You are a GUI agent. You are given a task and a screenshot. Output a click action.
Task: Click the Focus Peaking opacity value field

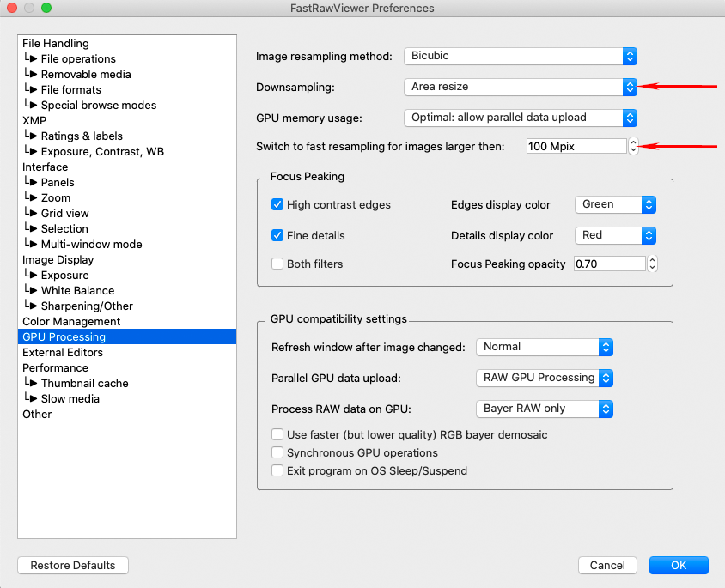609,264
